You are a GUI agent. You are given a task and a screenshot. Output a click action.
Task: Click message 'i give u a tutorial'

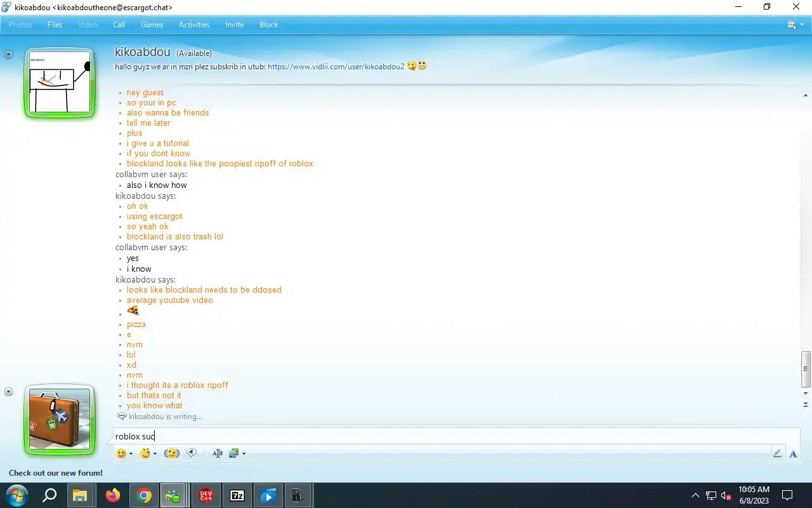coord(158,144)
